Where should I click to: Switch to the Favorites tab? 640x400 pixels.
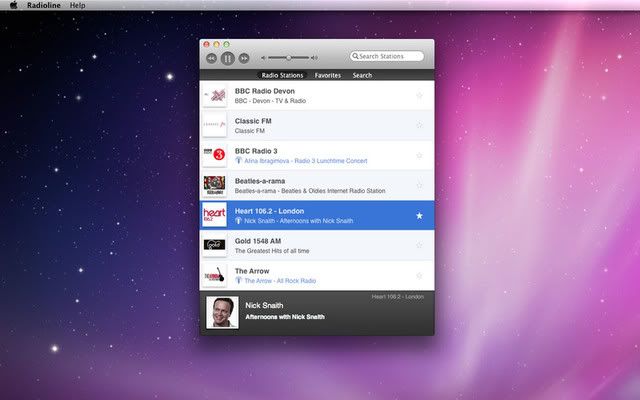[327, 75]
